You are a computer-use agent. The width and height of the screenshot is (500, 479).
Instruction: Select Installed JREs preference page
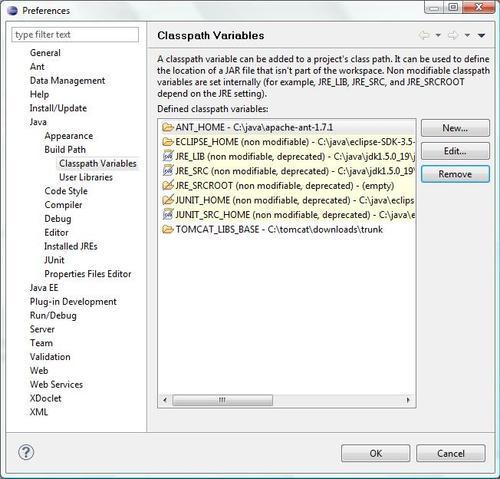tap(71, 246)
